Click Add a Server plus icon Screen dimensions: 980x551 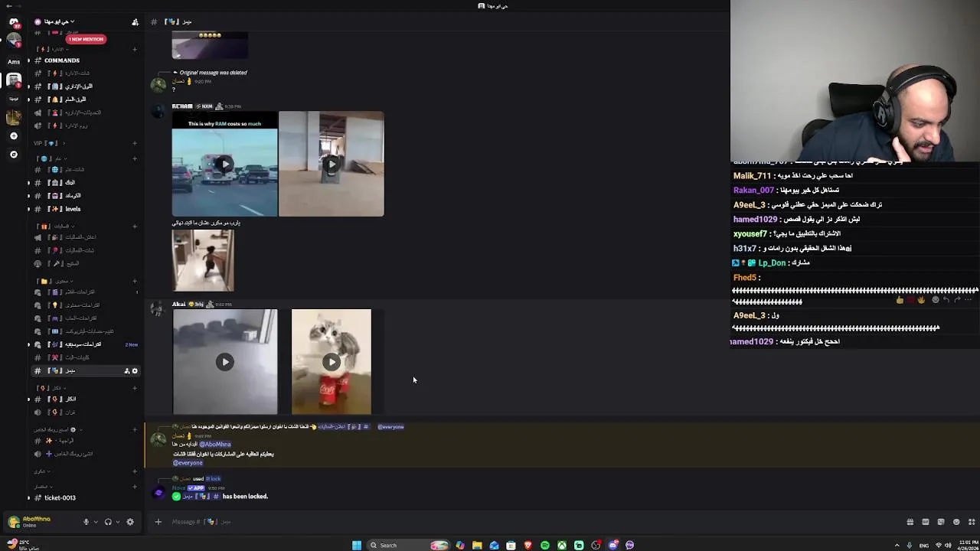(14, 135)
